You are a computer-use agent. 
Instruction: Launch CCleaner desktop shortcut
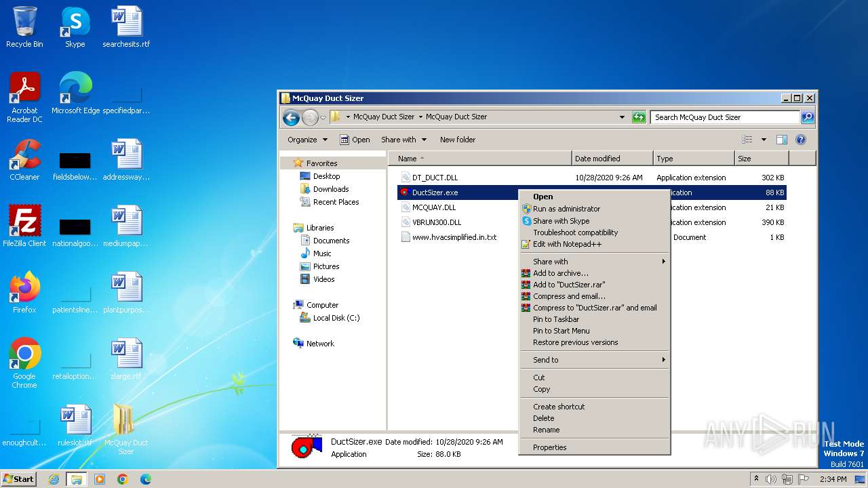coord(24,160)
